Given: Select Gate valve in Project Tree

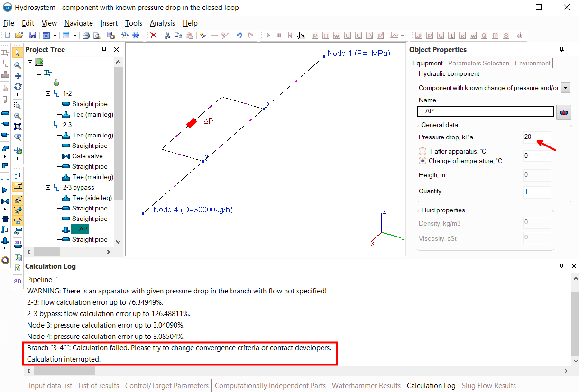Looking at the screenshot, I should point(87,156).
